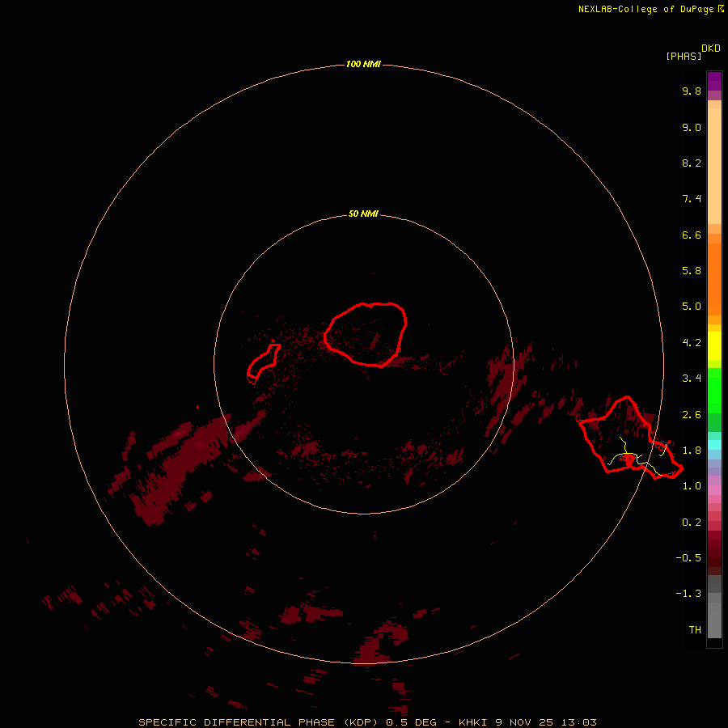Click the 0.2 scale value
This screenshot has height=728, width=728.
pyautogui.click(x=692, y=523)
